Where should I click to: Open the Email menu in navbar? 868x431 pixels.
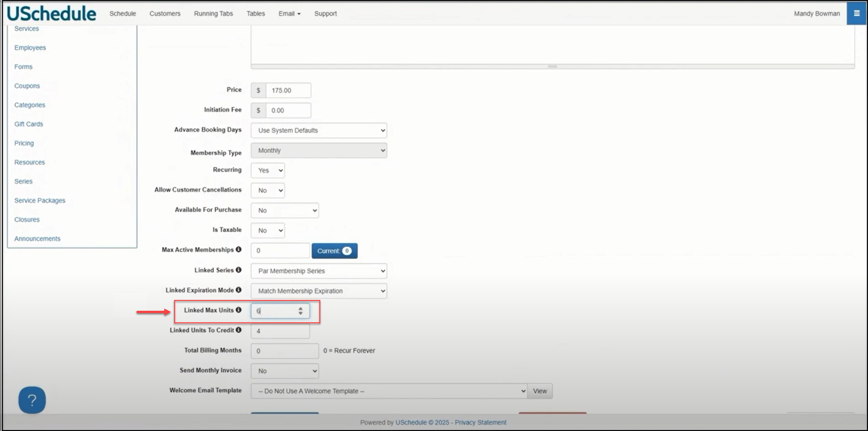289,13
